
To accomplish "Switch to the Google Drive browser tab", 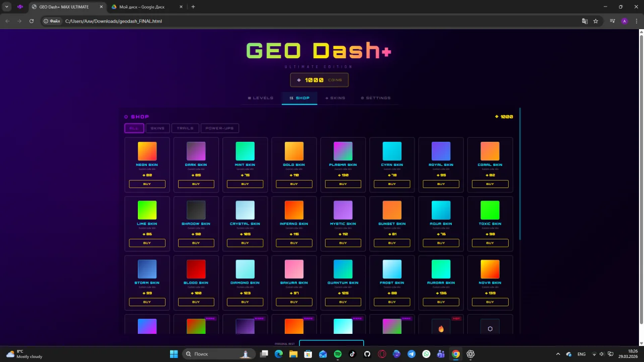I will 146,7.
